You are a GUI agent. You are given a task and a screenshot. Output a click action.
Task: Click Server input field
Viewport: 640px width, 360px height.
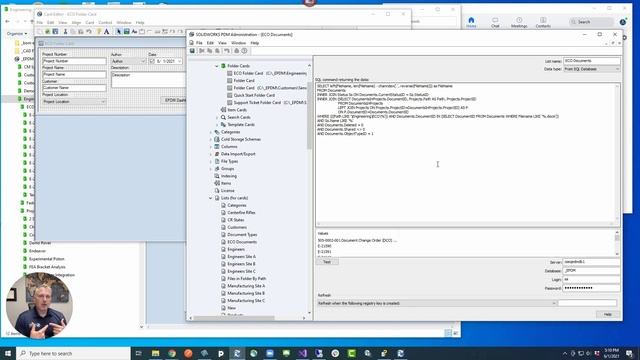point(591,262)
